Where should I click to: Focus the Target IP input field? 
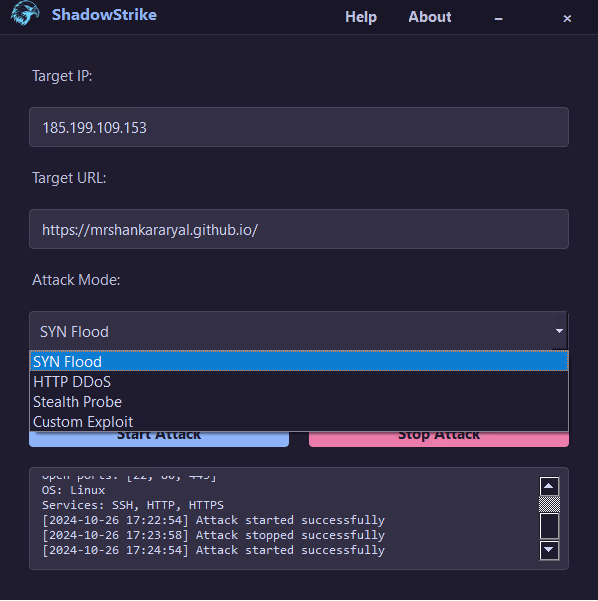click(299, 127)
